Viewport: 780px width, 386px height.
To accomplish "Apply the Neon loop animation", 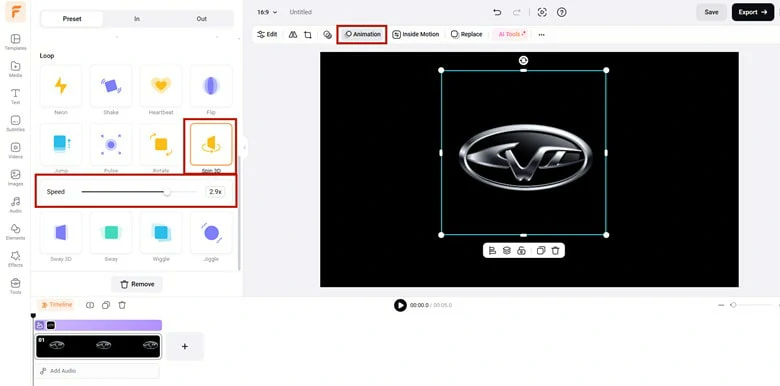I will coord(61,86).
